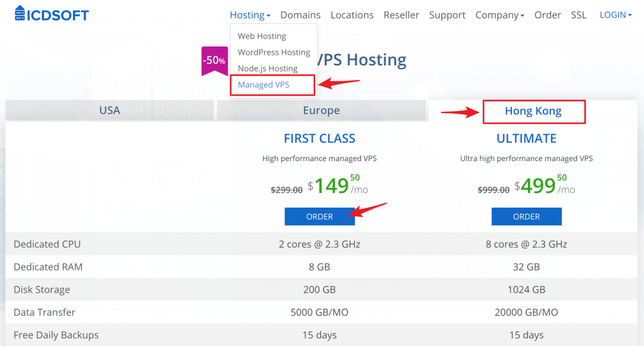Viewport: 644px width, 346px height.
Task: Click the '2 cores @ 2.3 GHz' value
Action: 319,244
